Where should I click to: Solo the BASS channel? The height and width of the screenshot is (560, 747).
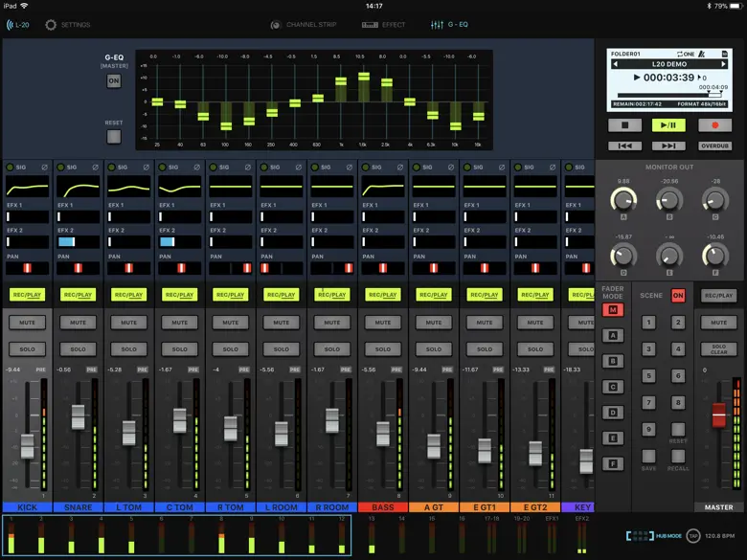click(382, 348)
